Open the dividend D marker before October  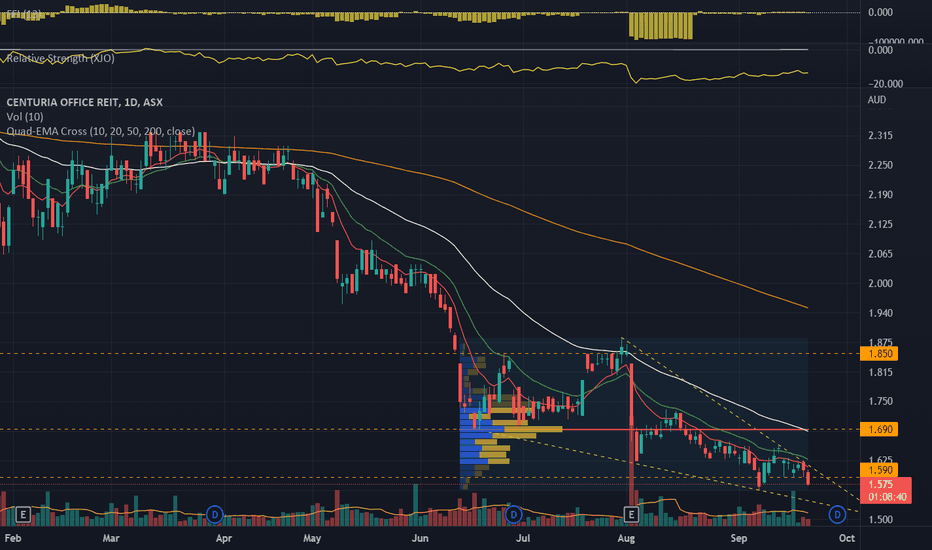(837, 514)
